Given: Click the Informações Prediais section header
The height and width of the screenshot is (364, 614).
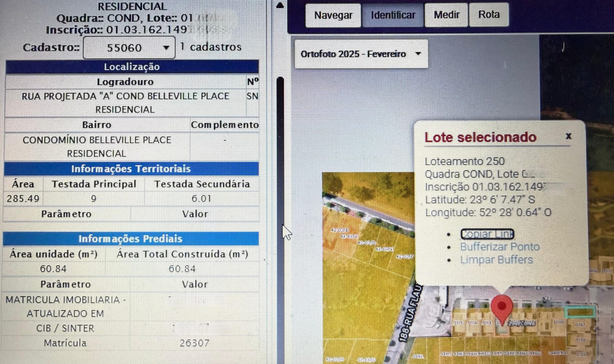Looking at the screenshot, I should 130,239.
